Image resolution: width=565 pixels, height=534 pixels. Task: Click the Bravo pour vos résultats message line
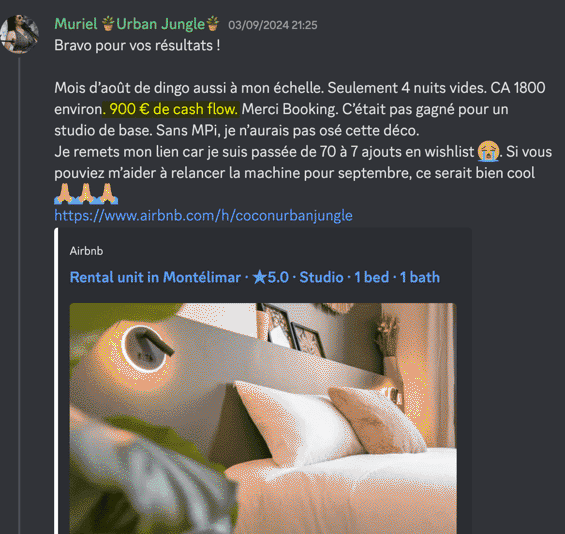[137, 46]
